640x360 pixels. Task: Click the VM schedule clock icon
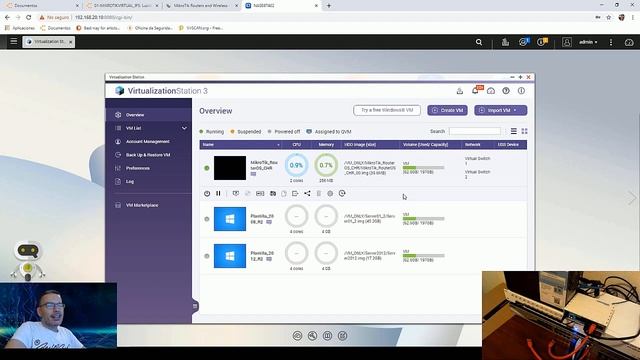click(x=342, y=193)
